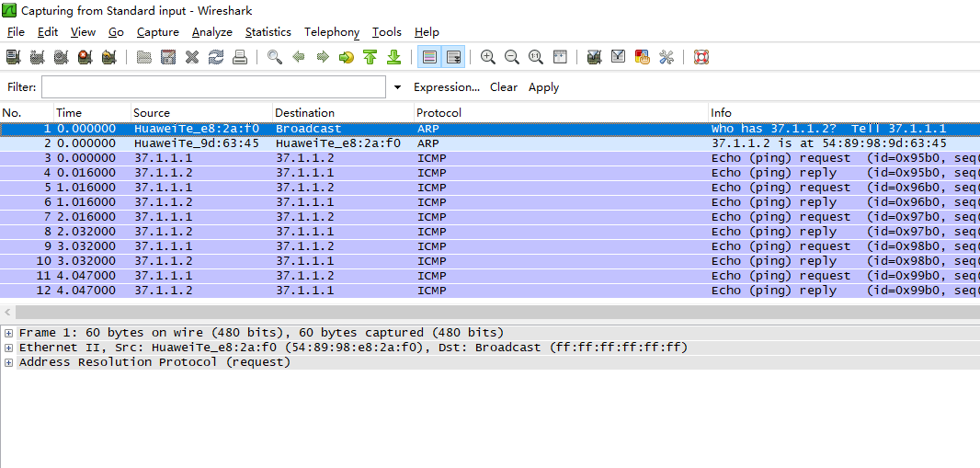Open the Capture menu
This screenshot has width=980, height=468.
(158, 32)
